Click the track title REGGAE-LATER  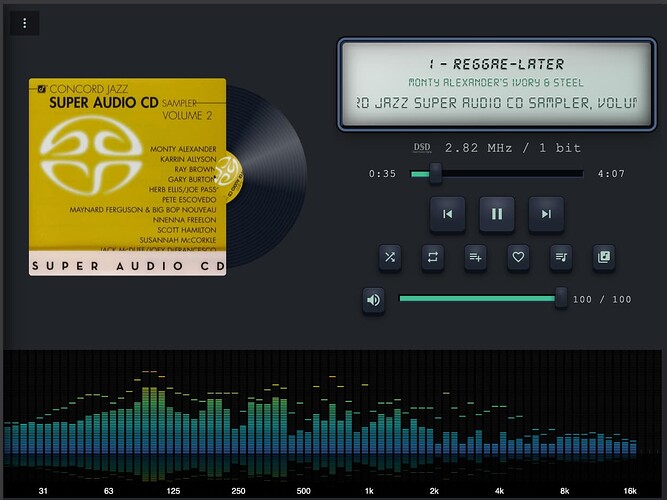[496, 64]
